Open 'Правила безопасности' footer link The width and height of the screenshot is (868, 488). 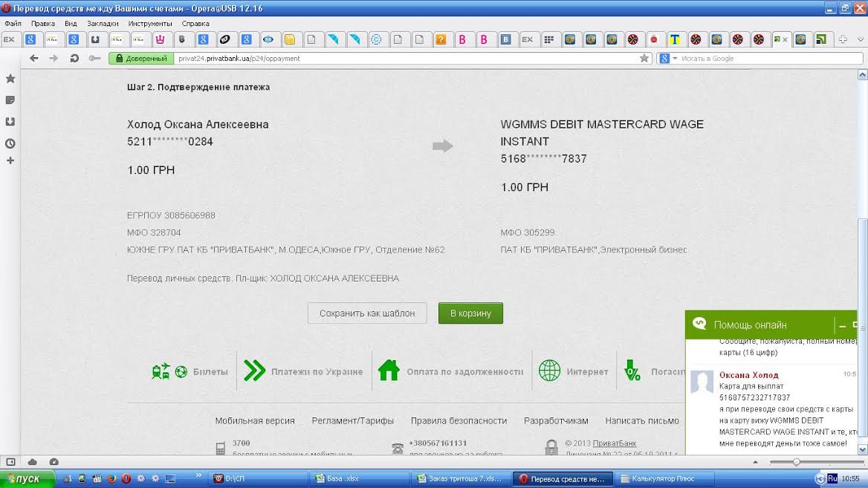[x=459, y=420]
